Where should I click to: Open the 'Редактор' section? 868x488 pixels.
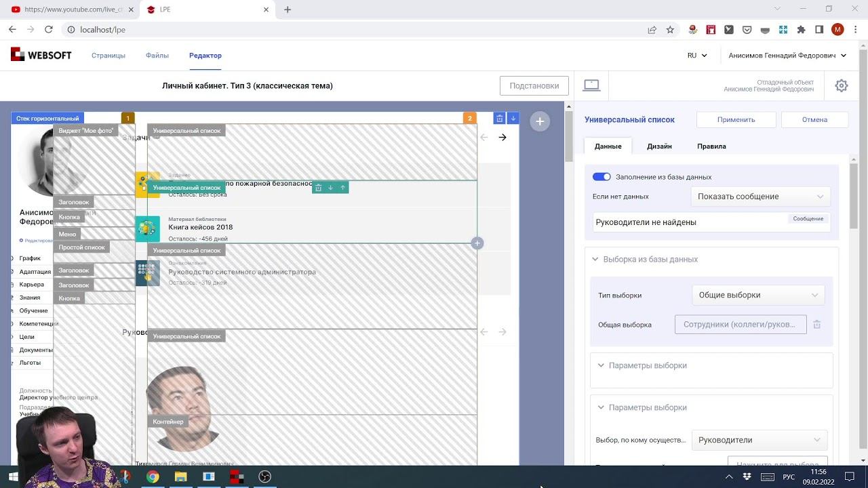205,56
